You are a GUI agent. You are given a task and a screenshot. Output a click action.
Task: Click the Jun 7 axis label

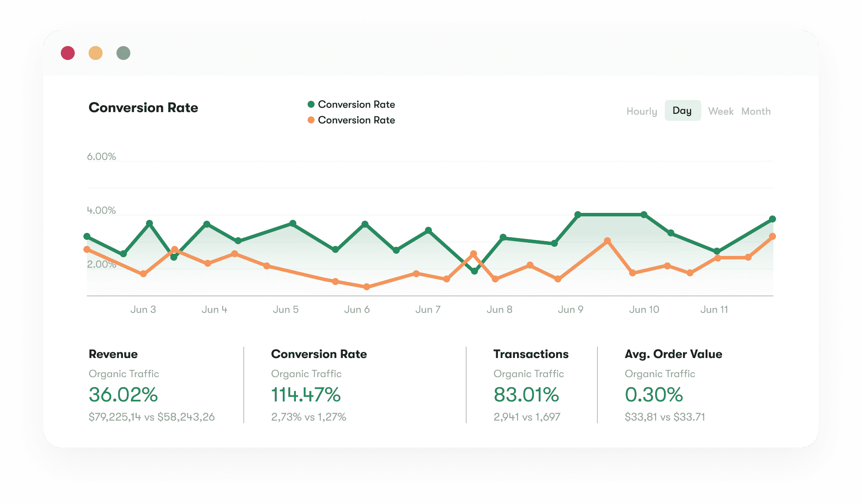click(428, 309)
